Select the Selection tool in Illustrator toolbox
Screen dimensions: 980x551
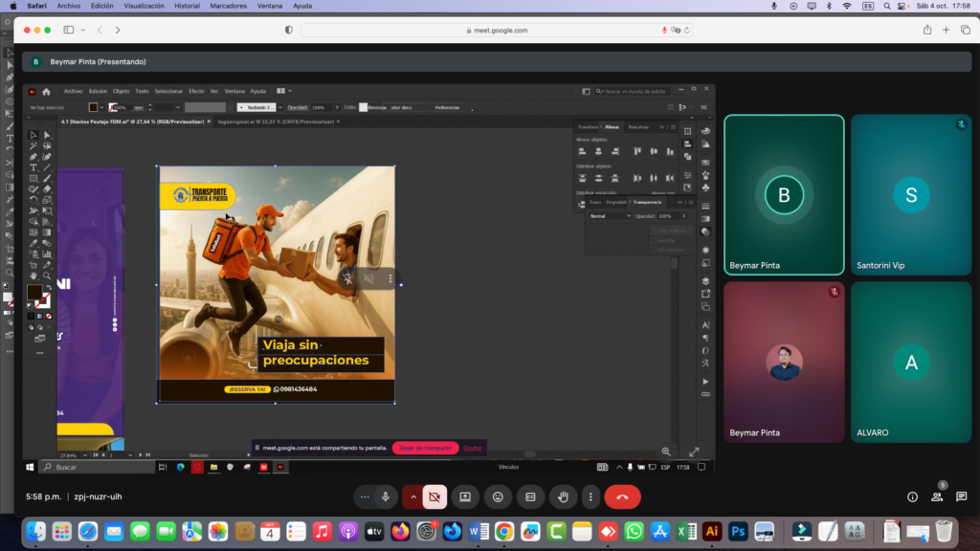(33, 135)
